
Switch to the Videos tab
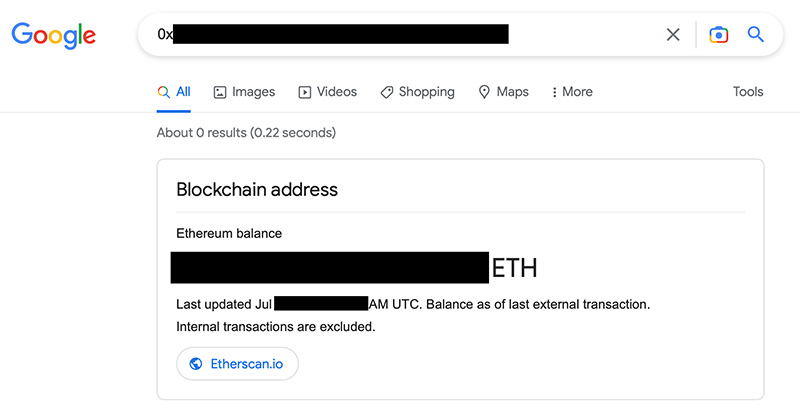[328, 92]
